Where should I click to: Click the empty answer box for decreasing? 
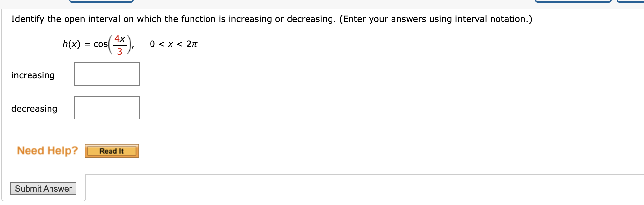107,107
